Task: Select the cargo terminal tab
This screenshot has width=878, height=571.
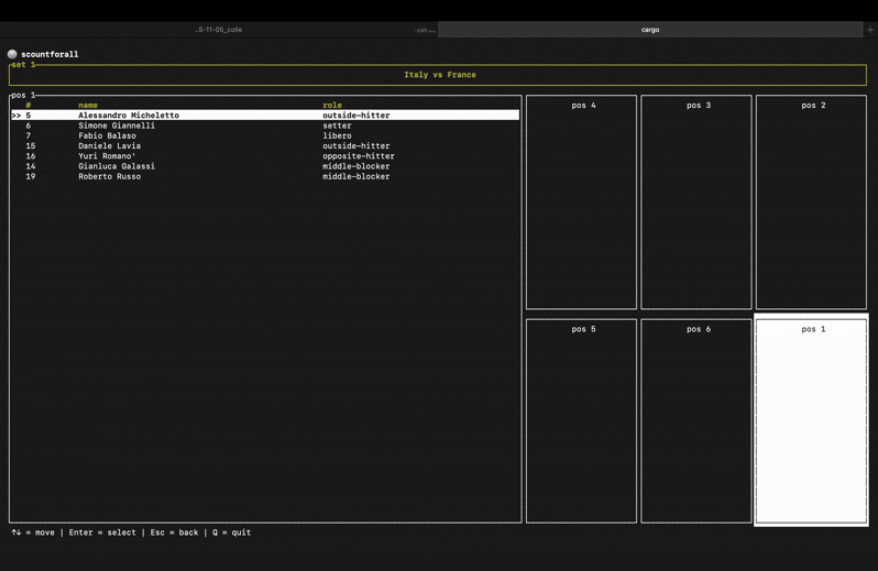Action: [x=650, y=30]
